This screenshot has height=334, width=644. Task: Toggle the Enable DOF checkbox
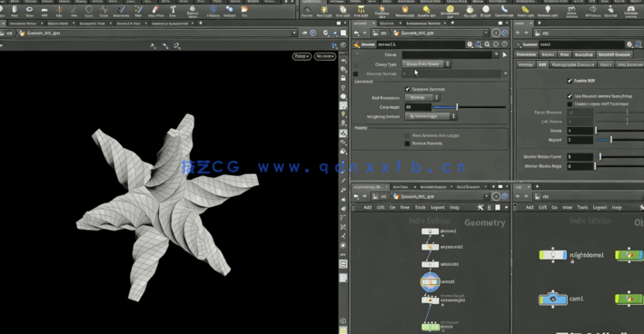(x=570, y=81)
